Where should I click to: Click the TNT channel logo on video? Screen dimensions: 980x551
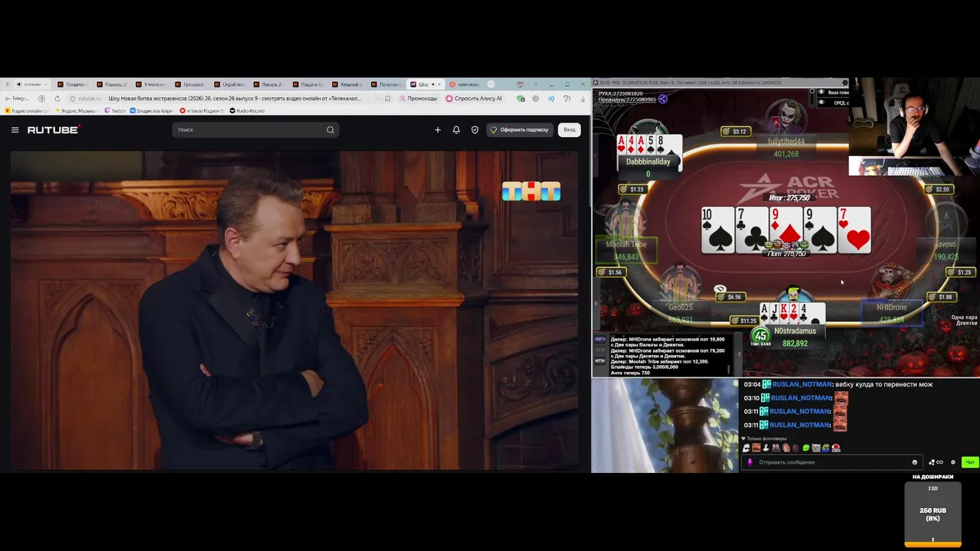pyautogui.click(x=531, y=191)
